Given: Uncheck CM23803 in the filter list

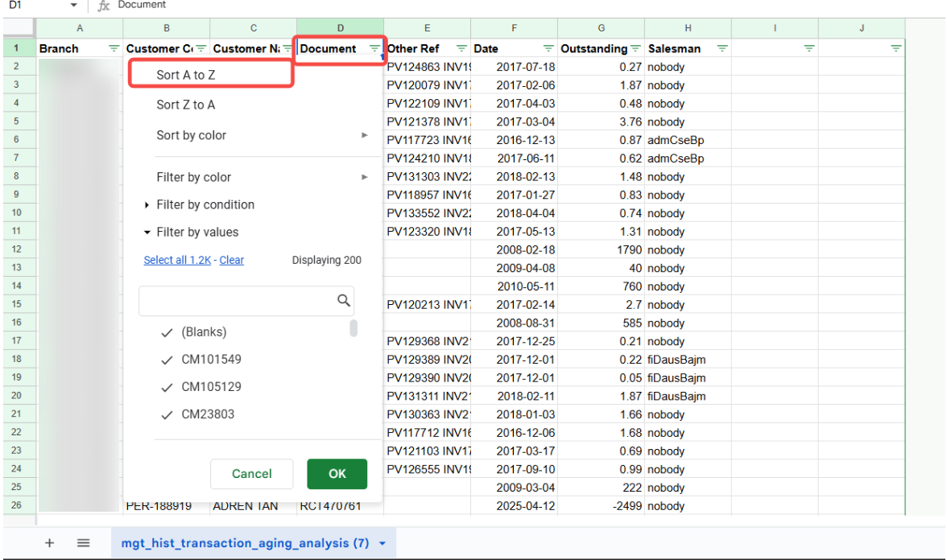Looking at the screenshot, I should point(166,414).
